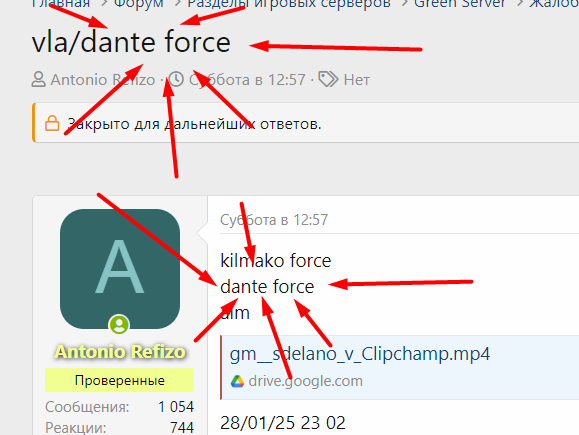Click the green online status badge on avatar
Viewport: 579px width, 435px height.
coord(119,325)
